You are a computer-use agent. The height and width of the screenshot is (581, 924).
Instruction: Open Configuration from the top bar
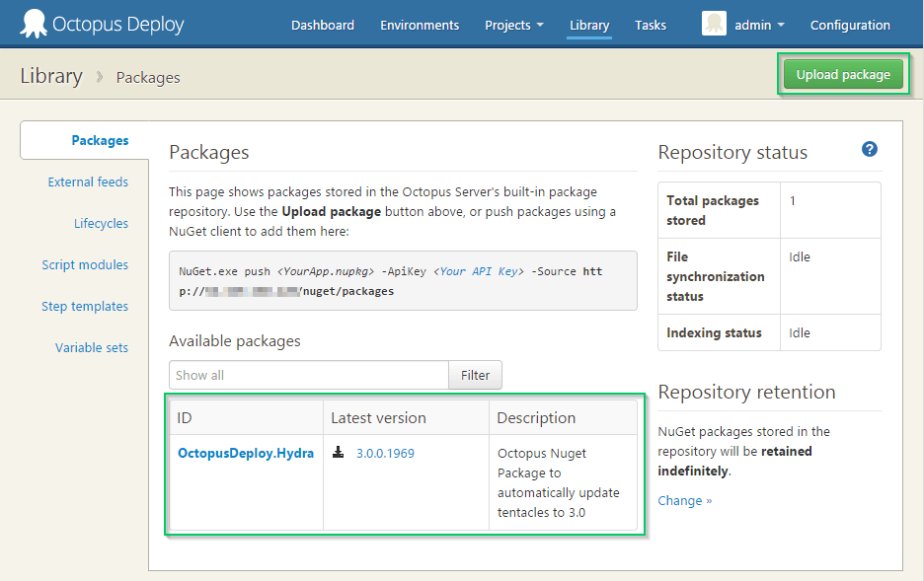click(850, 25)
